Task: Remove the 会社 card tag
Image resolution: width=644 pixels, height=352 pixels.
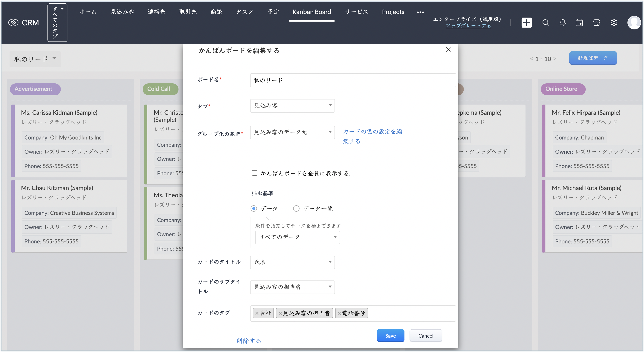Action: pos(257,313)
